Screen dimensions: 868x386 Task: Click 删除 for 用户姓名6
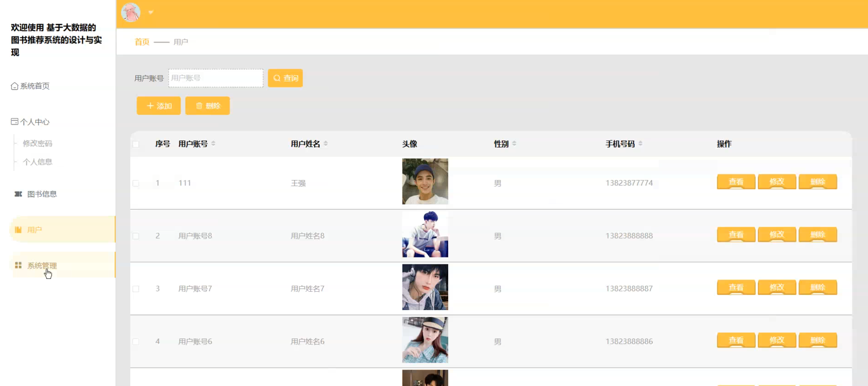tap(818, 340)
